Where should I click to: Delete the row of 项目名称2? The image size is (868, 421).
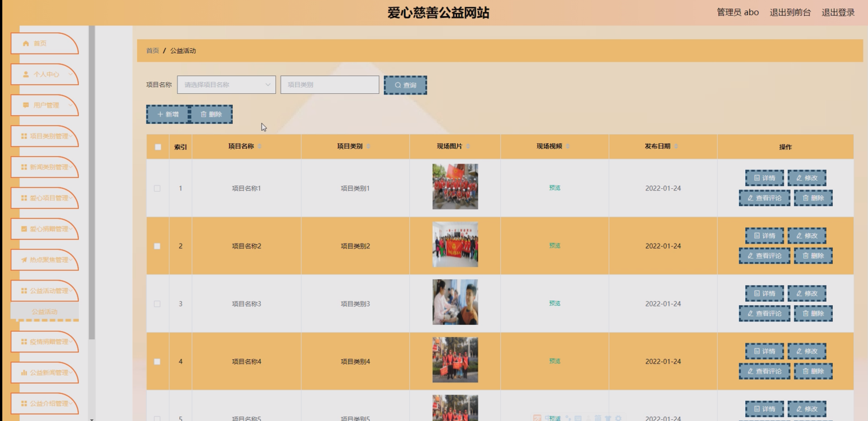tap(813, 256)
